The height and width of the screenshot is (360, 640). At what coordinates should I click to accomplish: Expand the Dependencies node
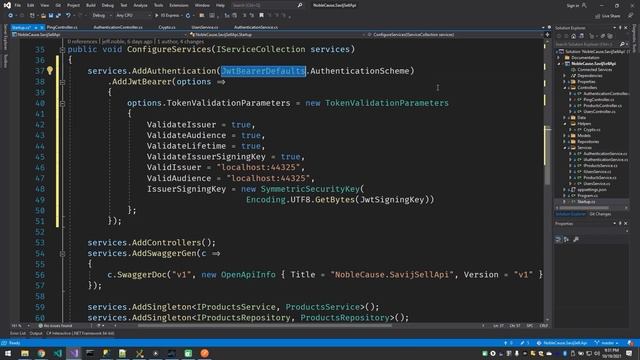(x=564, y=76)
